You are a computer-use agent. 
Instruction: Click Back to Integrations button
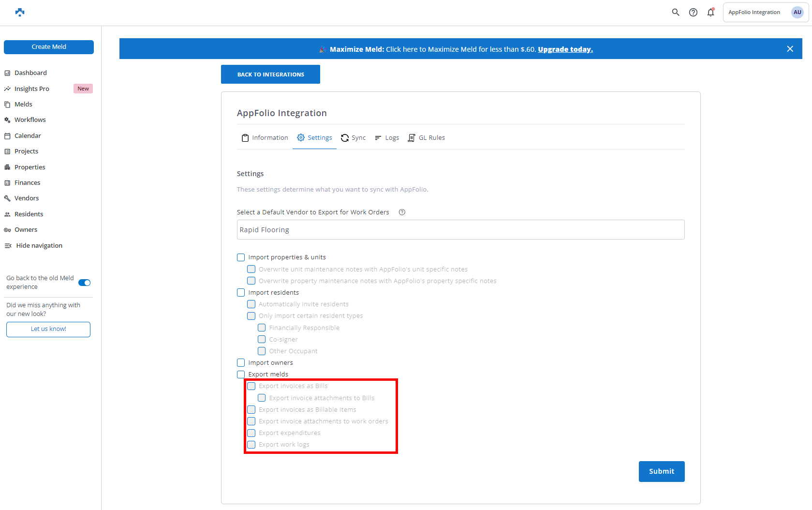click(270, 75)
